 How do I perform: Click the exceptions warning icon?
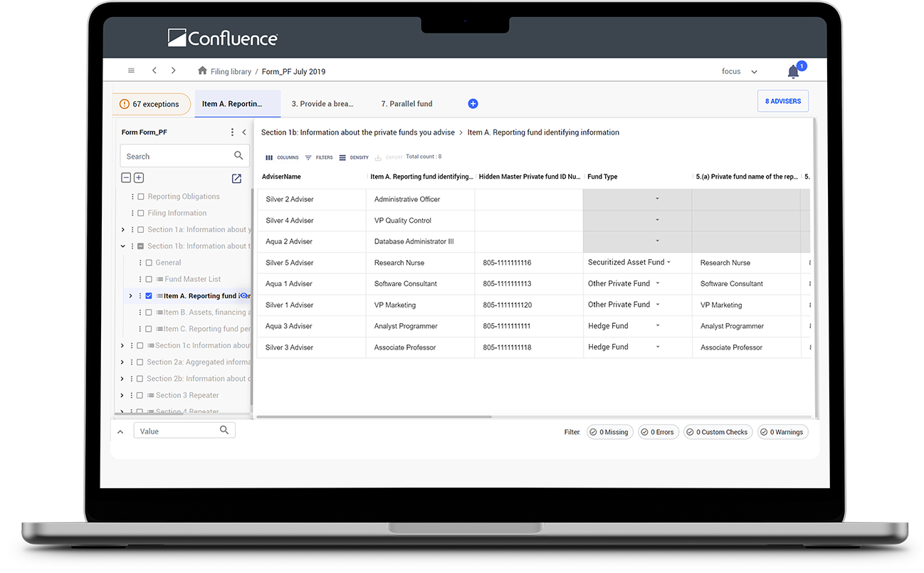(125, 104)
